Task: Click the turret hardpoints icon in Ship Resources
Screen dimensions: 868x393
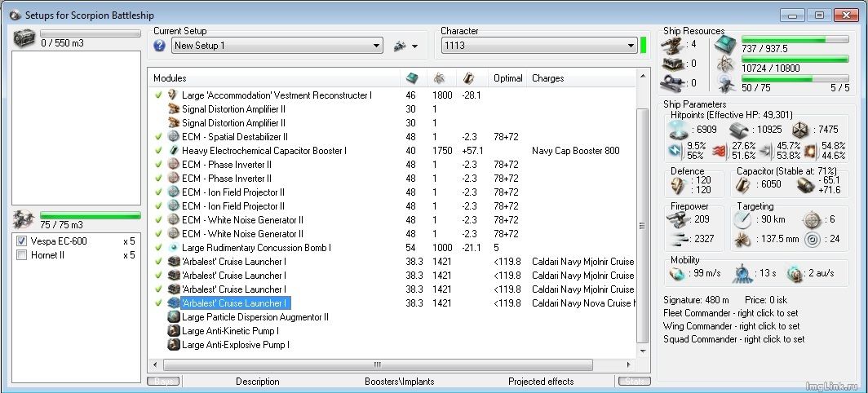Action: click(671, 45)
